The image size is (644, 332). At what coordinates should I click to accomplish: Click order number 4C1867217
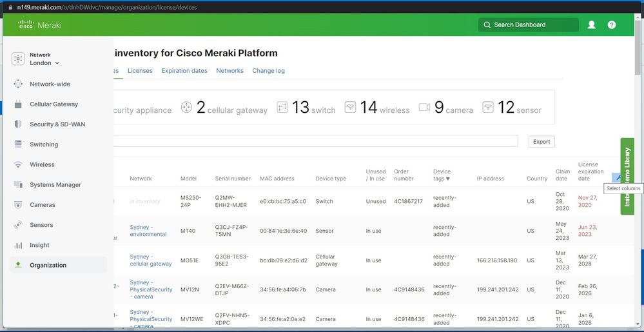[408, 201]
